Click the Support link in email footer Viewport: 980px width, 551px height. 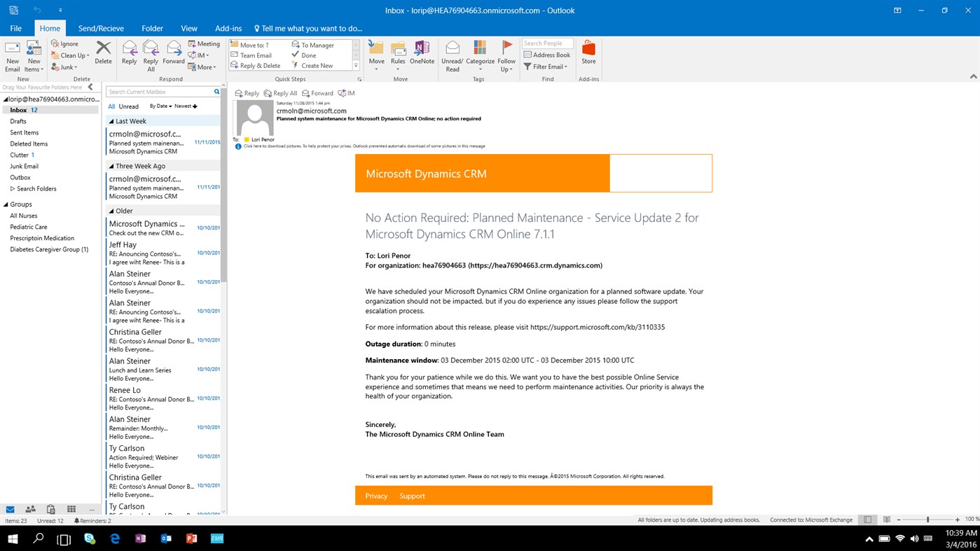[412, 496]
